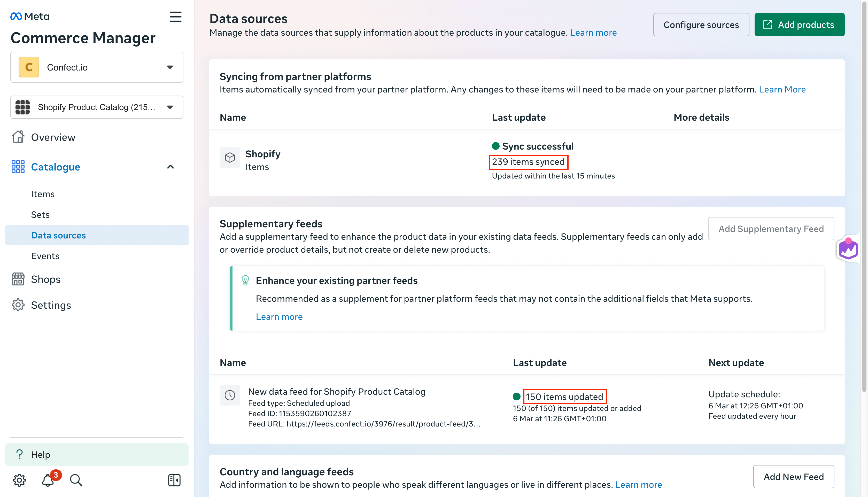Click the Shopify box icon

pyautogui.click(x=230, y=157)
